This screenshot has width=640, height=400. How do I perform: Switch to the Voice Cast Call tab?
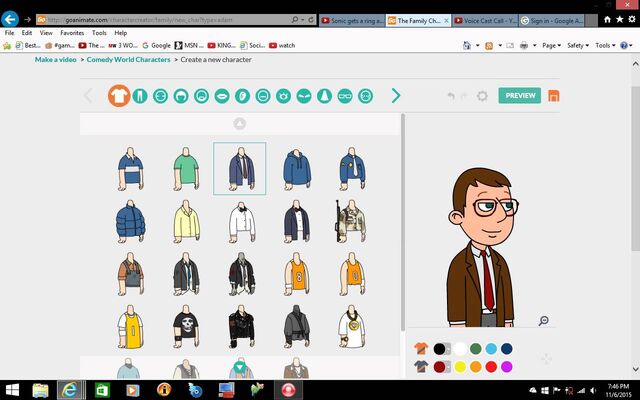click(485, 20)
